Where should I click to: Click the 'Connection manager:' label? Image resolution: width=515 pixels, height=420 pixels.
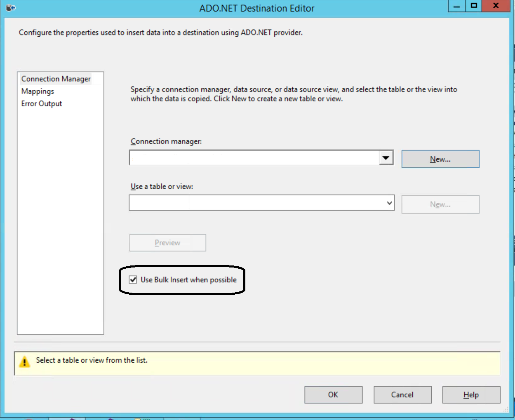[166, 141]
